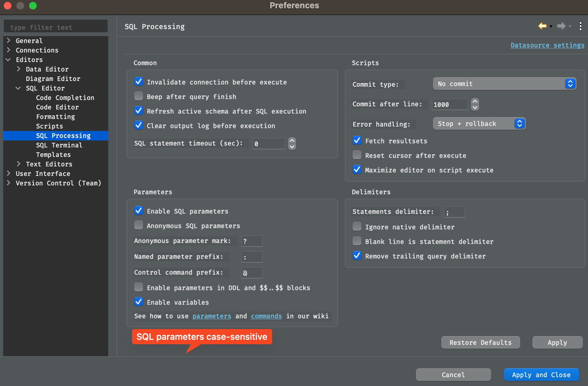The height and width of the screenshot is (386, 588).
Task: Open the chevron beside the back arrow
Action: pyautogui.click(x=551, y=27)
